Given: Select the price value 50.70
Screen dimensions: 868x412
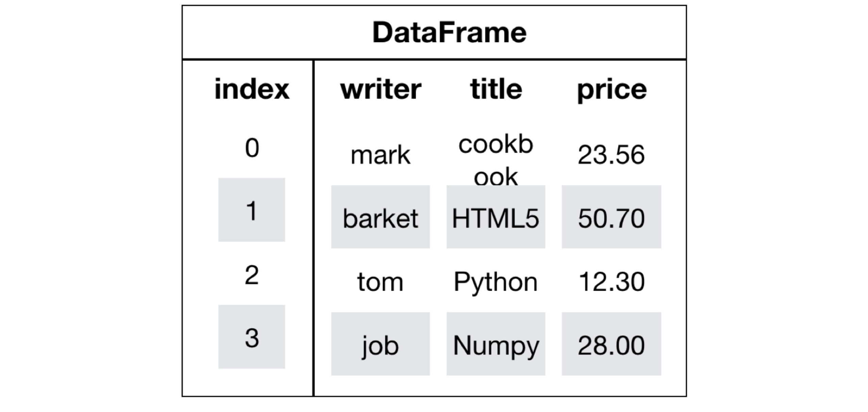Looking at the screenshot, I should 611,217.
